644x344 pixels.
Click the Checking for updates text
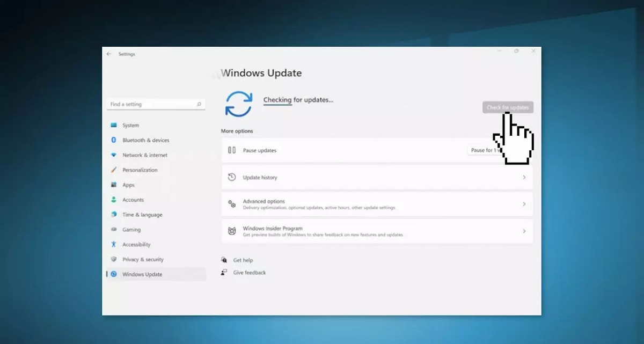pos(298,100)
